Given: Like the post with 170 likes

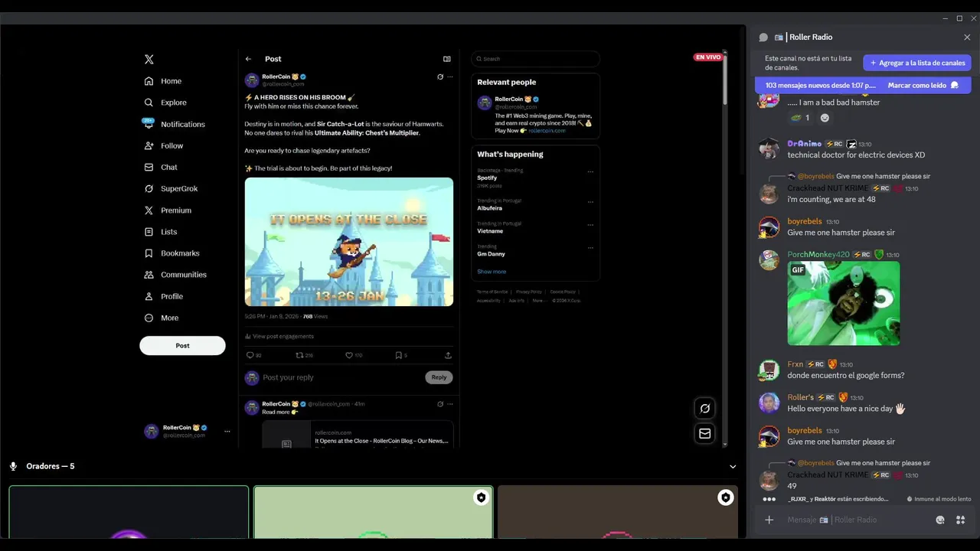Looking at the screenshot, I should click(x=349, y=355).
